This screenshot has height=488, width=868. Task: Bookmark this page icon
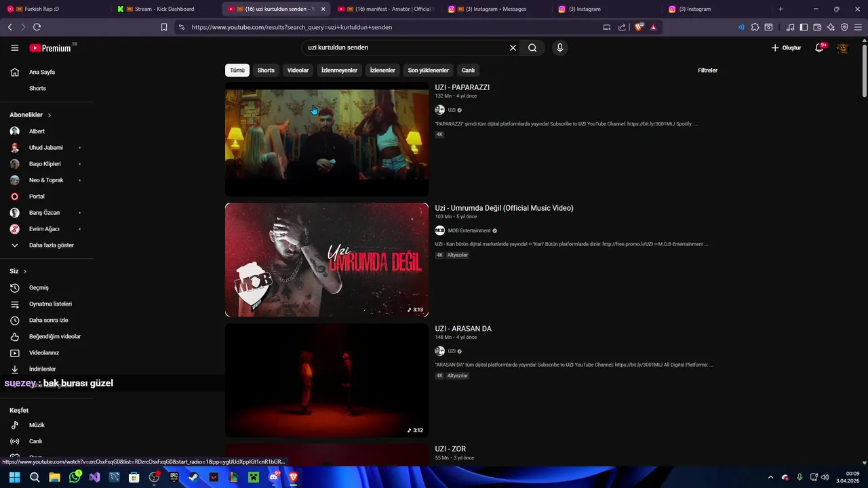(x=164, y=27)
